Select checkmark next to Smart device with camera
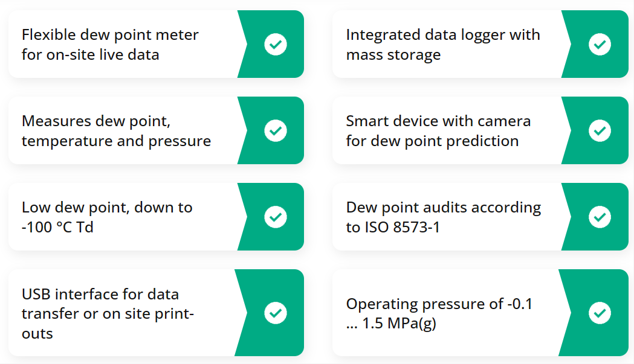634x364 pixels. pos(600,130)
